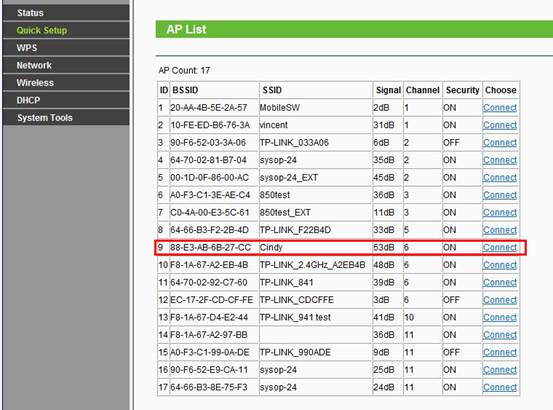Connect to TP-LINK_CDCFFE access point
Viewport: 553px width, 410px height.
[x=500, y=300]
